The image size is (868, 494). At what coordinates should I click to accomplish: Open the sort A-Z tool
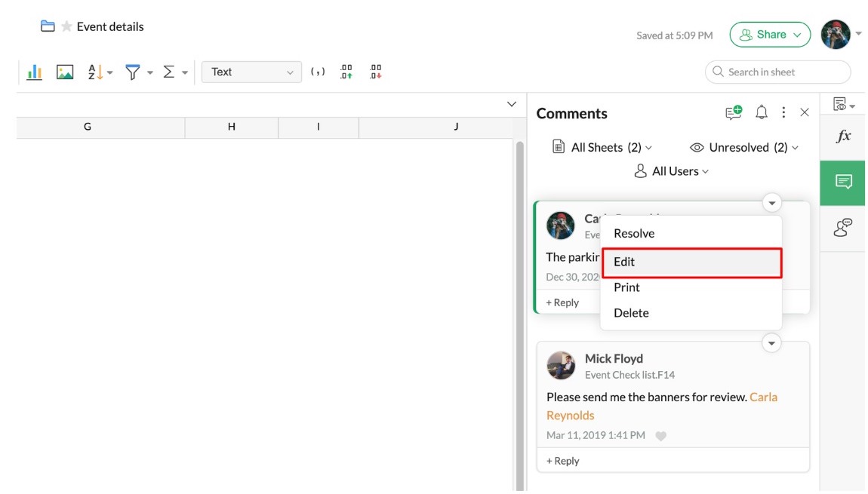click(96, 72)
